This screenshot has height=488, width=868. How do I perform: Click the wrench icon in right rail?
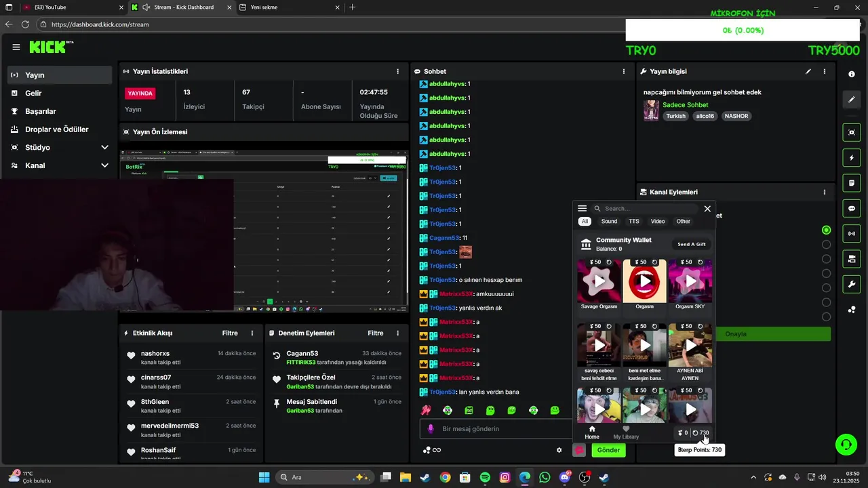852,284
